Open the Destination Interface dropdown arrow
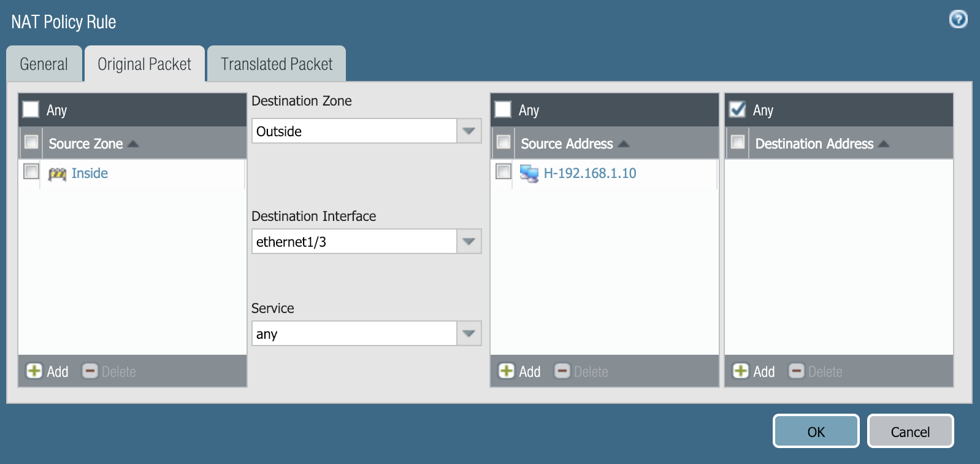The width and height of the screenshot is (980, 464). pyautogui.click(x=469, y=241)
